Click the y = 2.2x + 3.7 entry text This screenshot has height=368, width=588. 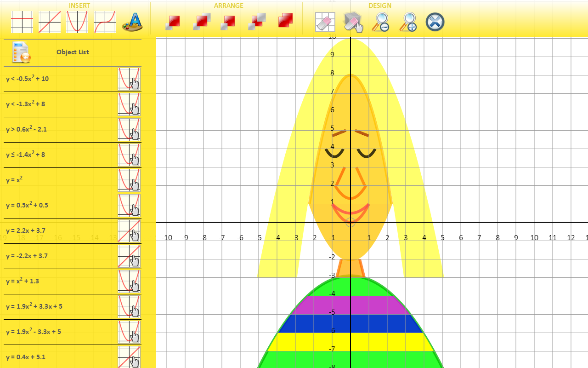[x=26, y=230]
